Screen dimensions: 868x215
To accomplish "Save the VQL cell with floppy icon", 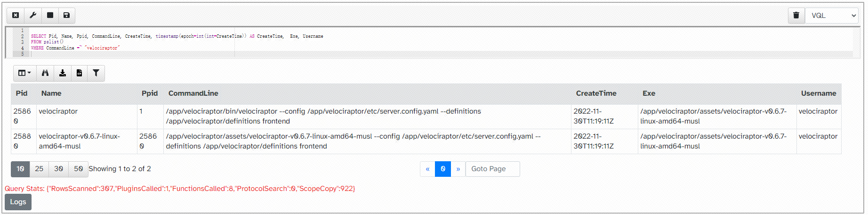I will (x=66, y=15).
